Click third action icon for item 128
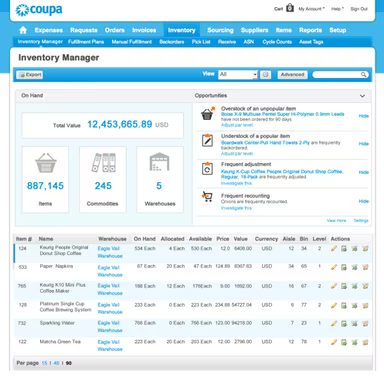Screen dimensions: 384x388 click(354, 305)
